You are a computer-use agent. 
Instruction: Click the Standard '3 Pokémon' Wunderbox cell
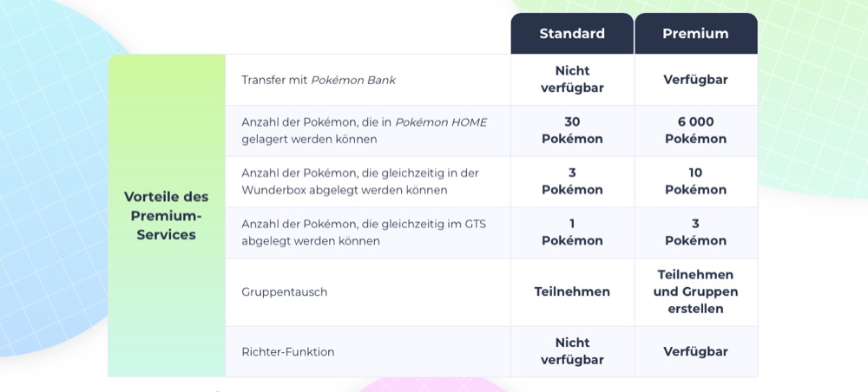point(572,181)
